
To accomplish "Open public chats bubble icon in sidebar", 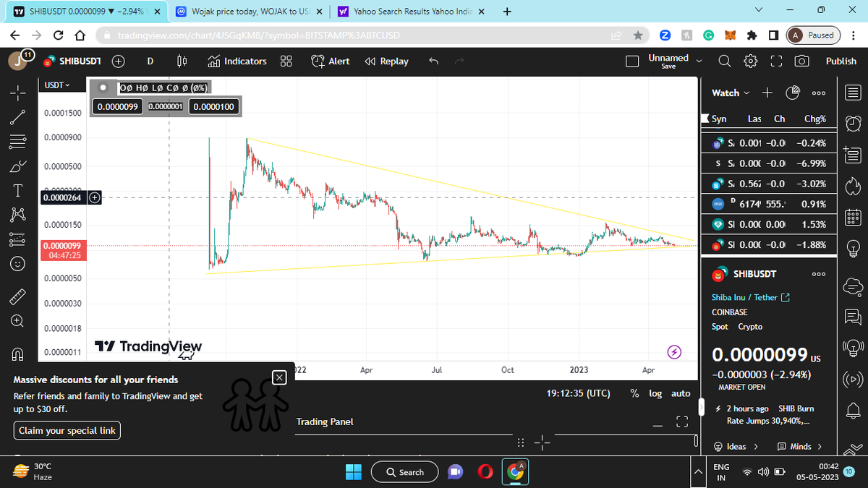I will click(x=852, y=287).
